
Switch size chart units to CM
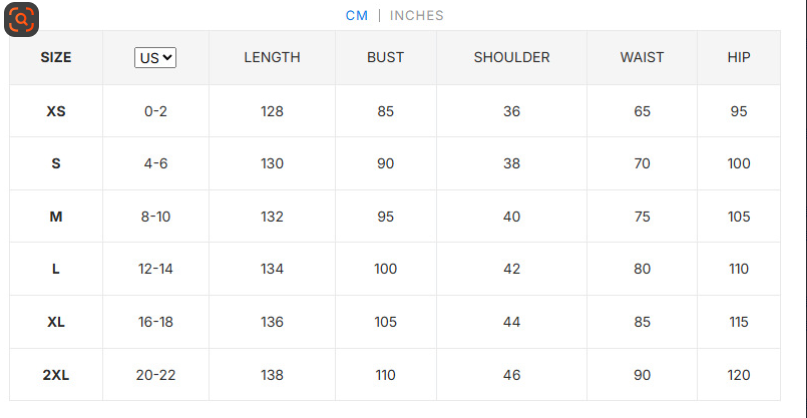coord(357,15)
